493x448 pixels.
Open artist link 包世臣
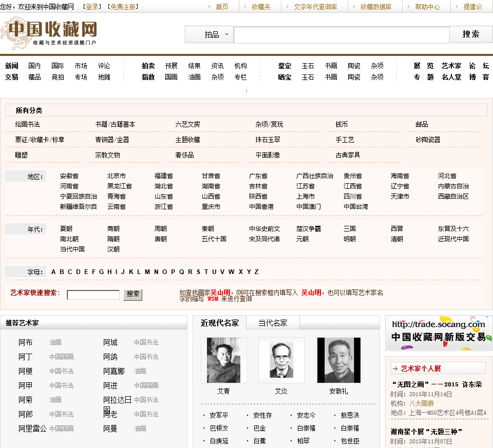click(350, 441)
